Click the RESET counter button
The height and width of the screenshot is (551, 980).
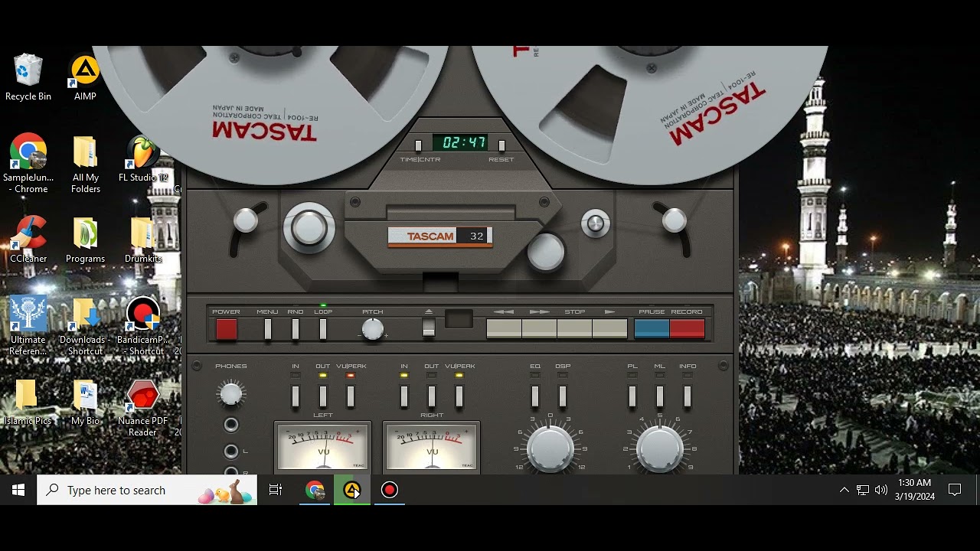point(501,145)
